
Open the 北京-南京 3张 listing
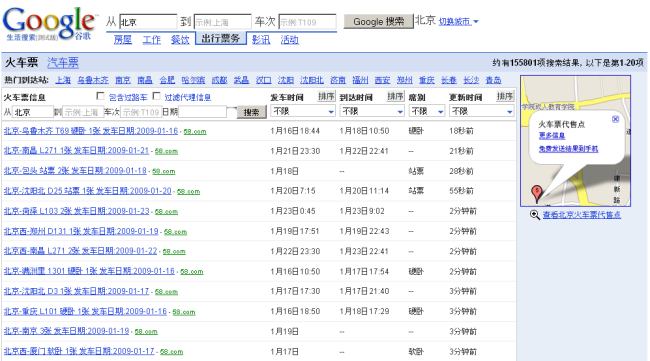pyautogui.click(x=66, y=331)
